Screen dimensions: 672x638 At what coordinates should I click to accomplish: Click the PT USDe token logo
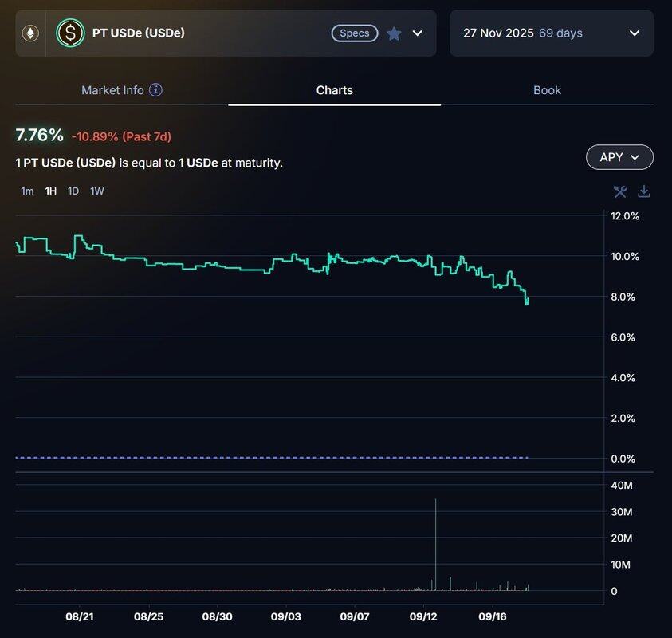point(70,33)
